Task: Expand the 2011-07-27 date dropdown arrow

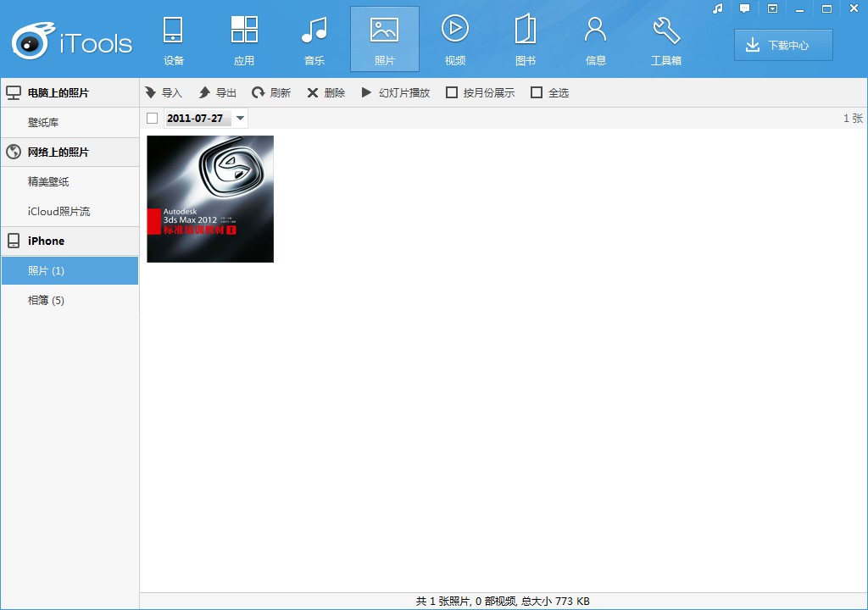Action: [x=240, y=118]
